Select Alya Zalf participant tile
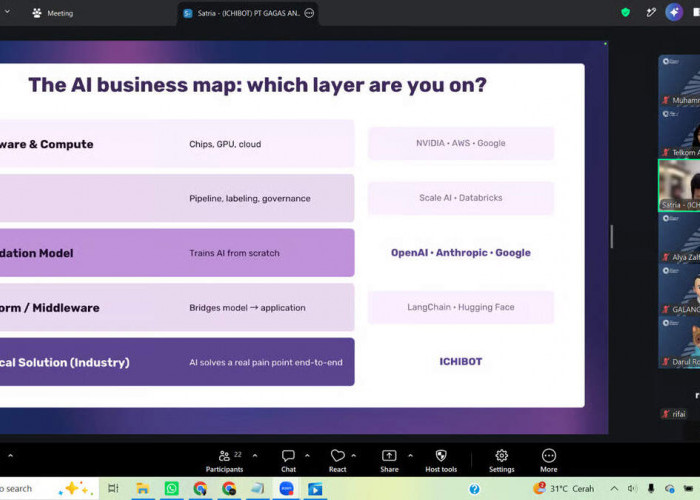This screenshot has width=700, height=500. click(x=679, y=238)
